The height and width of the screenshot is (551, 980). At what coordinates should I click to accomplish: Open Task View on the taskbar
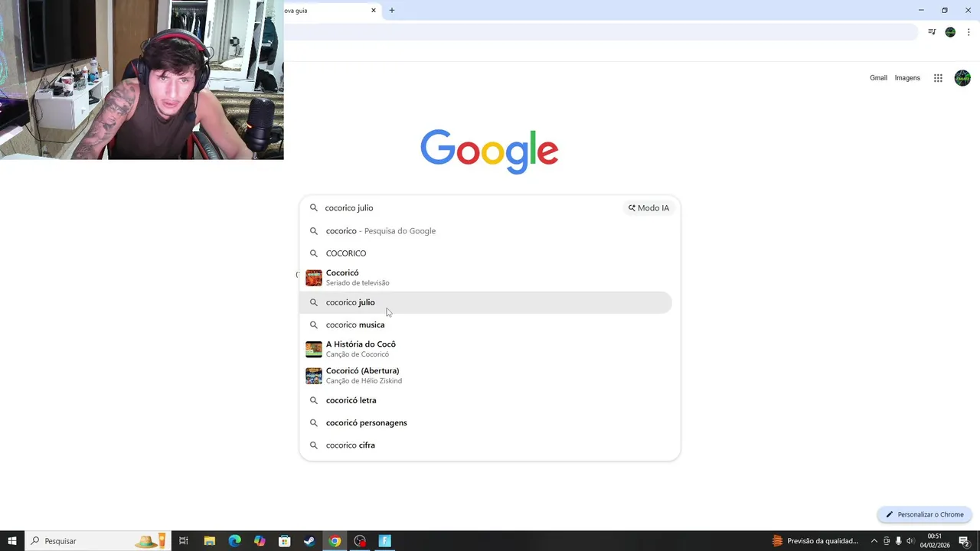pyautogui.click(x=184, y=541)
